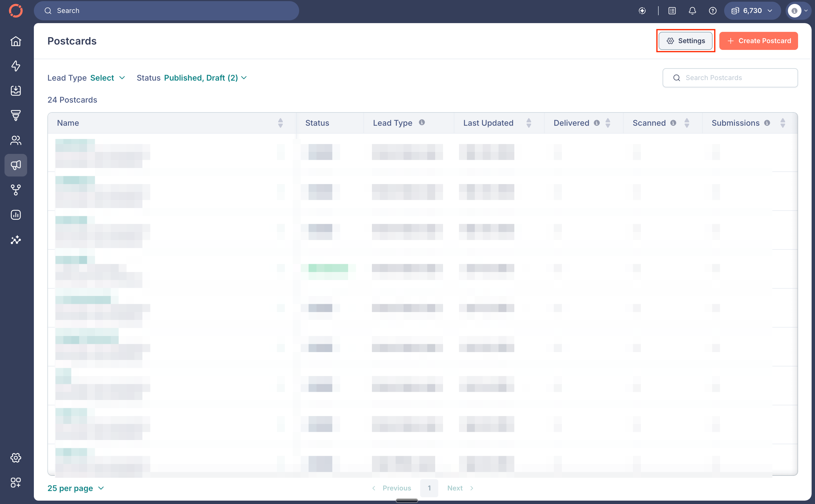
Task: Expand the Status Published, Draft filter
Action: (x=205, y=78)
